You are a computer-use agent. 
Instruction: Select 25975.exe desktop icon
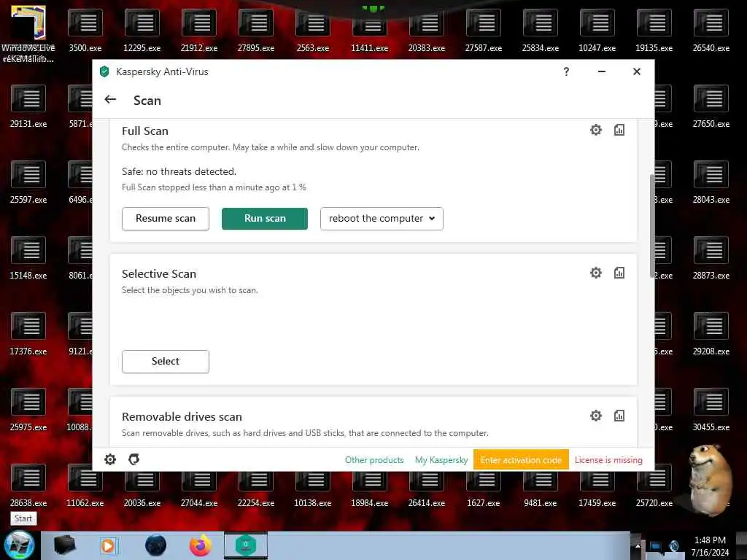pyautogui.click(x=28, y=408)
